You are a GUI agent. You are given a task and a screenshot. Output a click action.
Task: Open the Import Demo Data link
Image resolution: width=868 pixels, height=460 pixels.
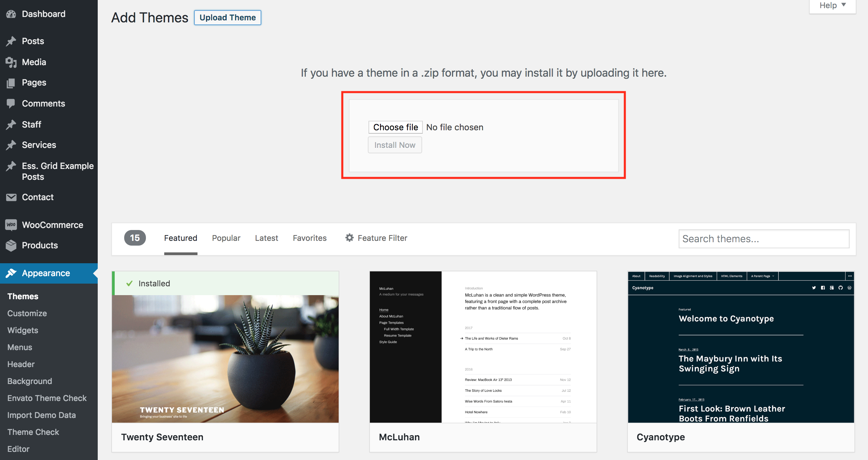[x=42, y=415]
